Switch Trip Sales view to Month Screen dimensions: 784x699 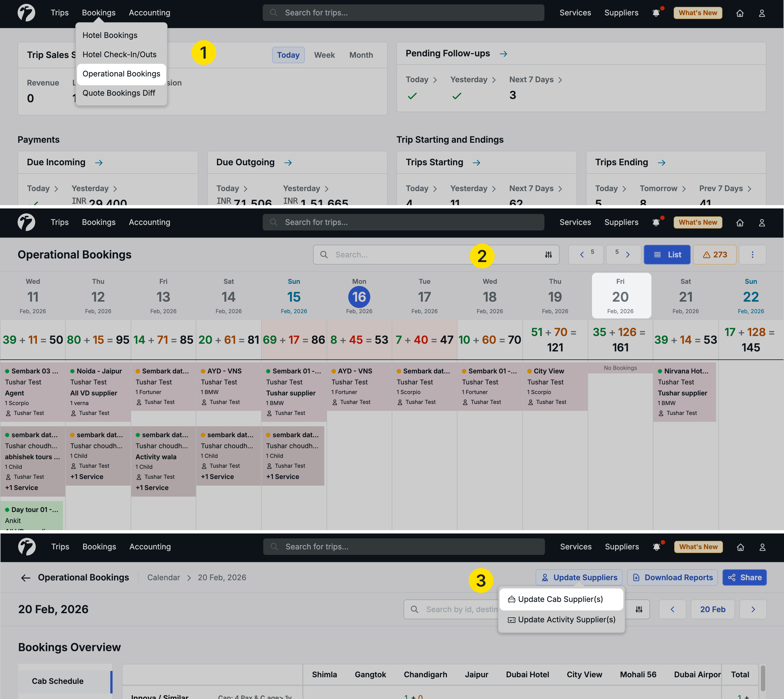click(361, 55)
